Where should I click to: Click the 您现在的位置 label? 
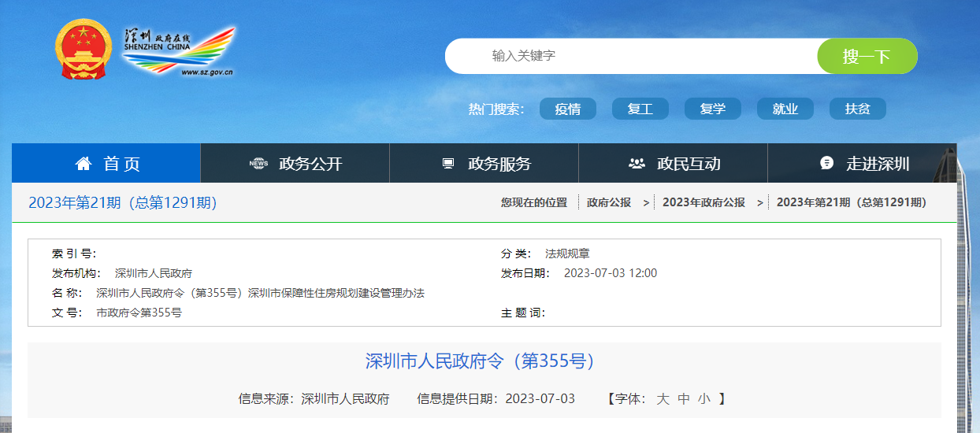[x=534, y=202]
